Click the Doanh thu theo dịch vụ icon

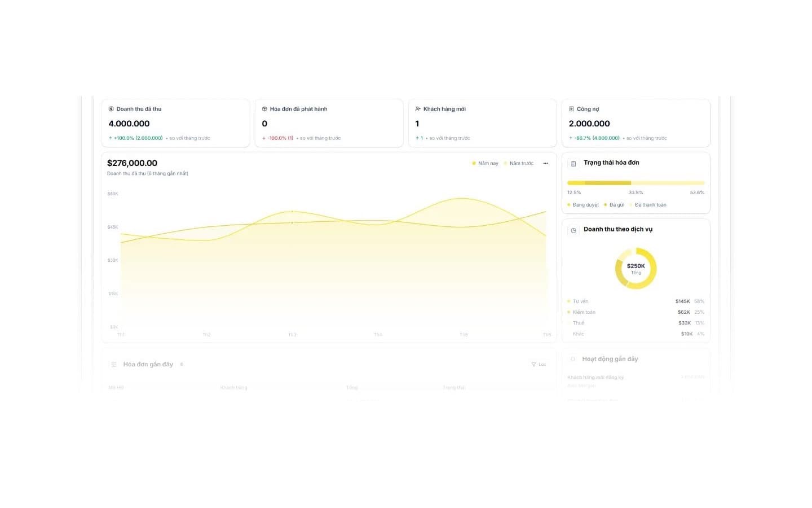[x=573, y=230]
